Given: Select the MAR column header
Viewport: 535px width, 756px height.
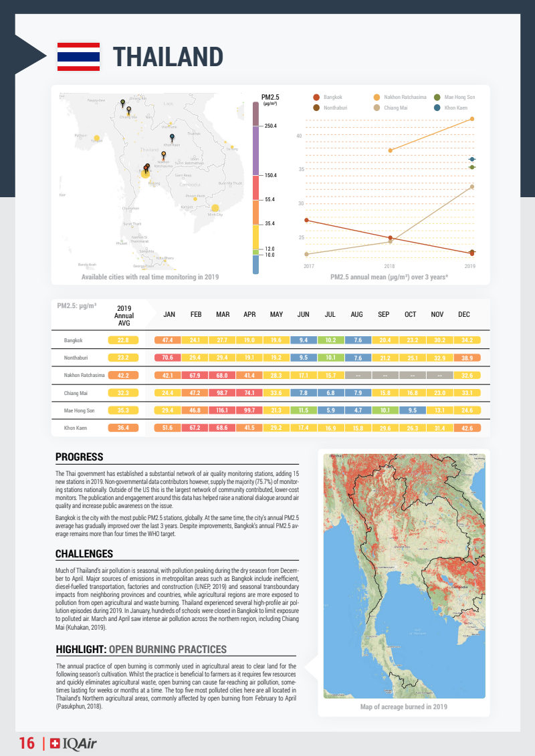Looking at the screenshot, I should point(223,314).
